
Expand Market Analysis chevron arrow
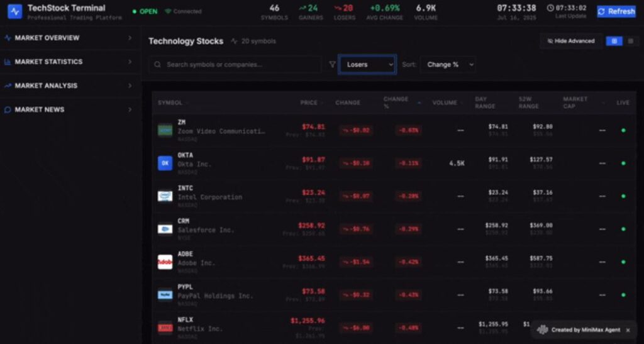tap(130, 86)
